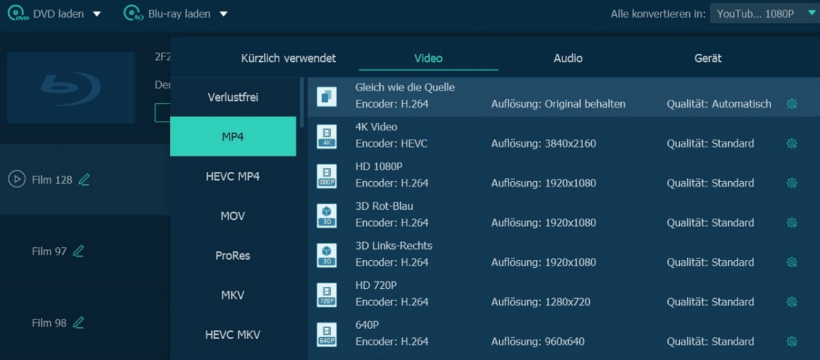Click gear icon next to Gleich wie die Quelle
The width and height of the screenshot is (820, 360).
click(791, 104)
